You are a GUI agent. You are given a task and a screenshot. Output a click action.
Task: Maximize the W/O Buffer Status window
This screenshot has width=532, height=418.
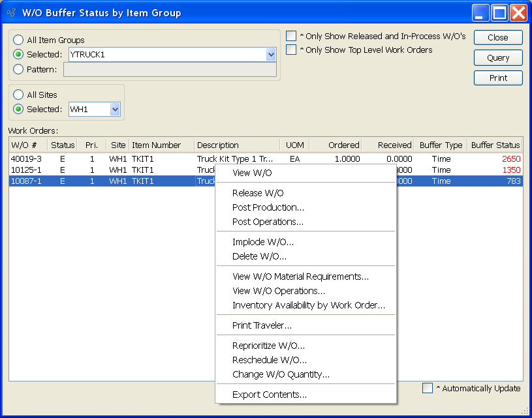click(500, 12)
